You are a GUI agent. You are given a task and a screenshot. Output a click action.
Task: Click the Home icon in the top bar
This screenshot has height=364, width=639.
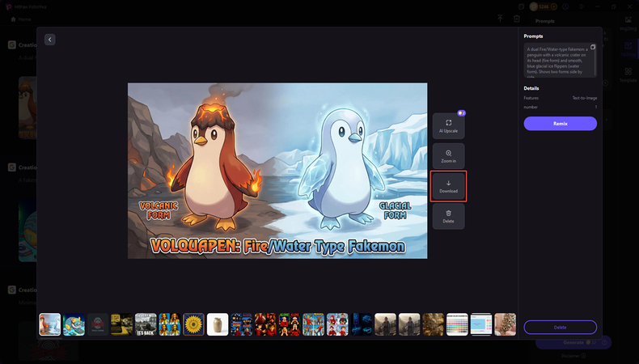(x=14, y=19)
